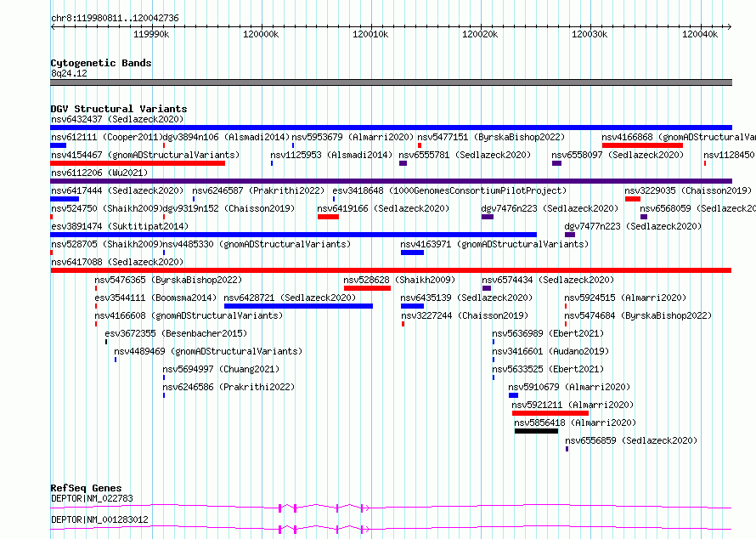Click dgv9319n152 (Chaisson2019) label
Image resolution: width=756 pixels, height=539 pixels.
[229, 208]
